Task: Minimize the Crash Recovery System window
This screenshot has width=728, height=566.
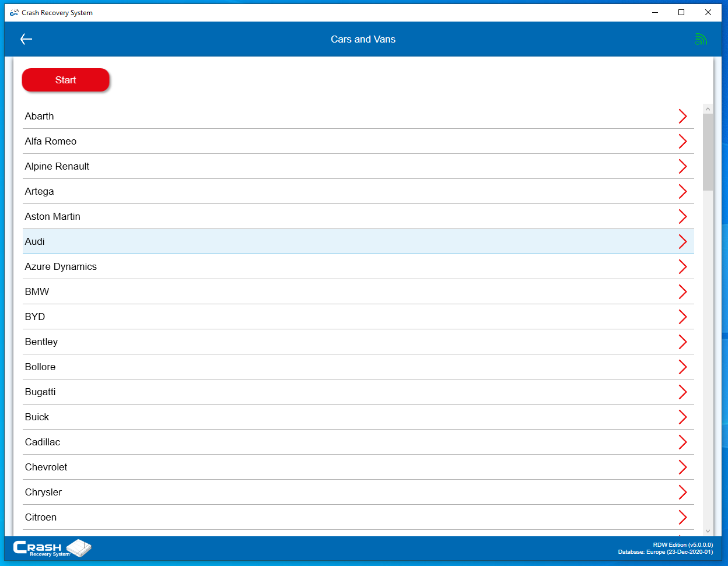Action: pyautogui.click(x=654, y=12)
